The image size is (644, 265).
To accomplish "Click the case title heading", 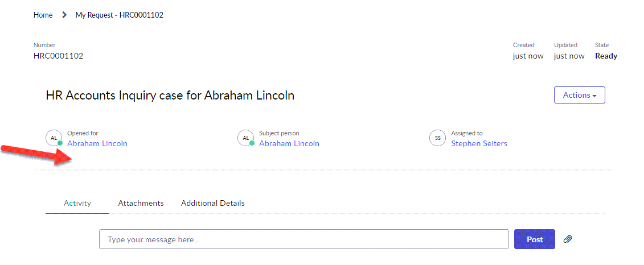I will (170, 95).
